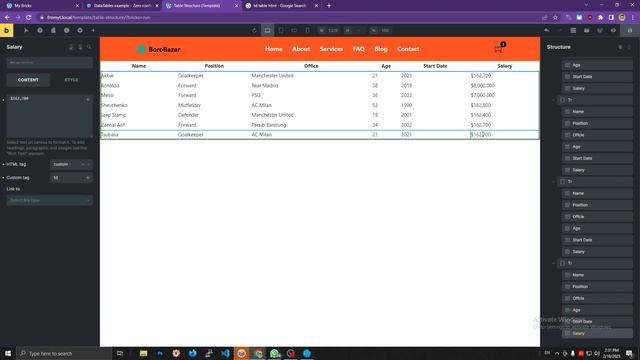Open the Windows Start menu
The image size is (640, 360).
click(8, 353)
